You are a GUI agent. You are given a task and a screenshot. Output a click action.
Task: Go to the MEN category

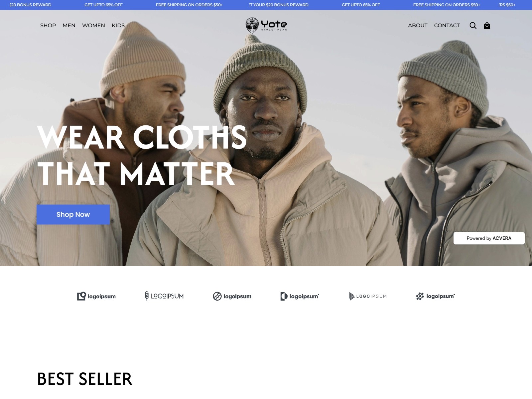(x=69, y=26)
